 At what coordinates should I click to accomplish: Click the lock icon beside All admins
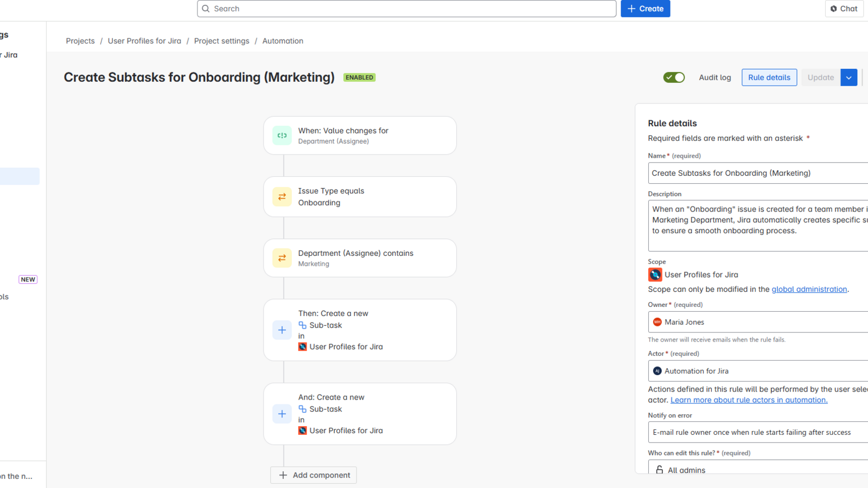point(660,470)
